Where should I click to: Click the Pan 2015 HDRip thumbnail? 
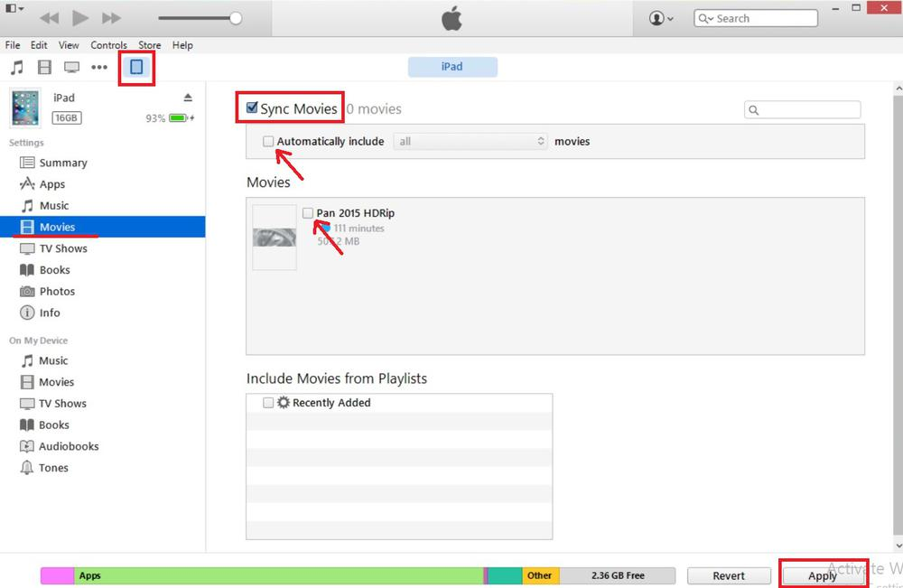coord(275,238)
